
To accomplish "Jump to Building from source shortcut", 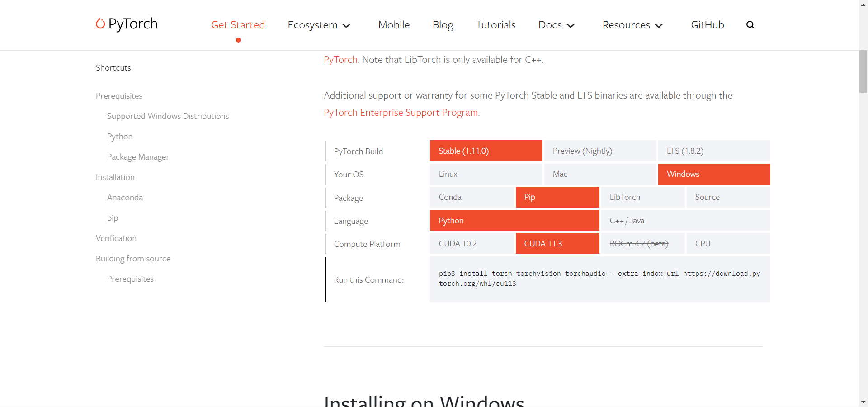I will tap(133, 259).
